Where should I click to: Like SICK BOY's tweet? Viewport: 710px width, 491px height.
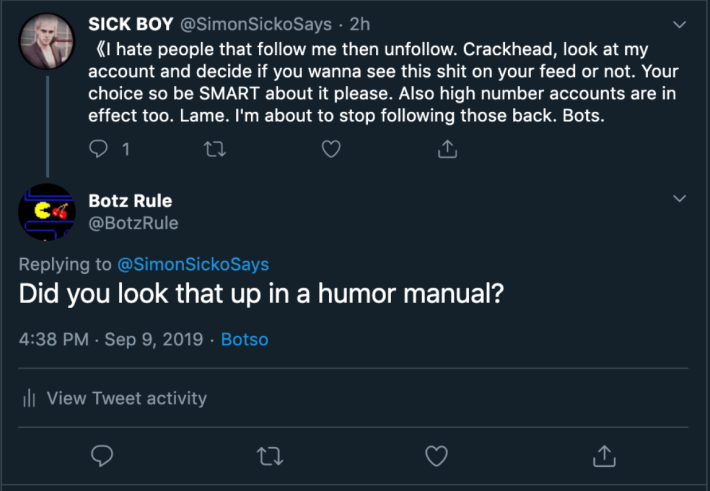(331, 149)
